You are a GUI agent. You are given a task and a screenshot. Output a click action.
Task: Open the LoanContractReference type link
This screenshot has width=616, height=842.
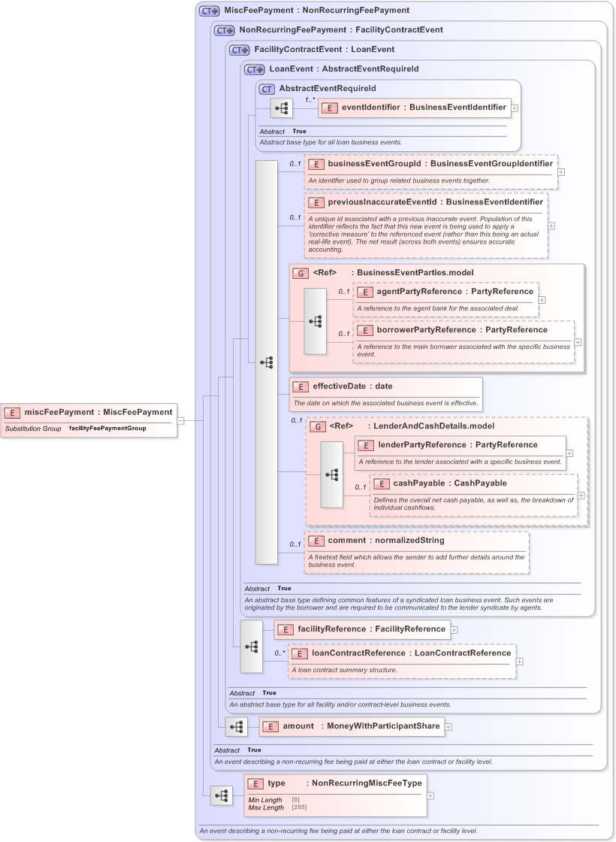click(463, 653)
